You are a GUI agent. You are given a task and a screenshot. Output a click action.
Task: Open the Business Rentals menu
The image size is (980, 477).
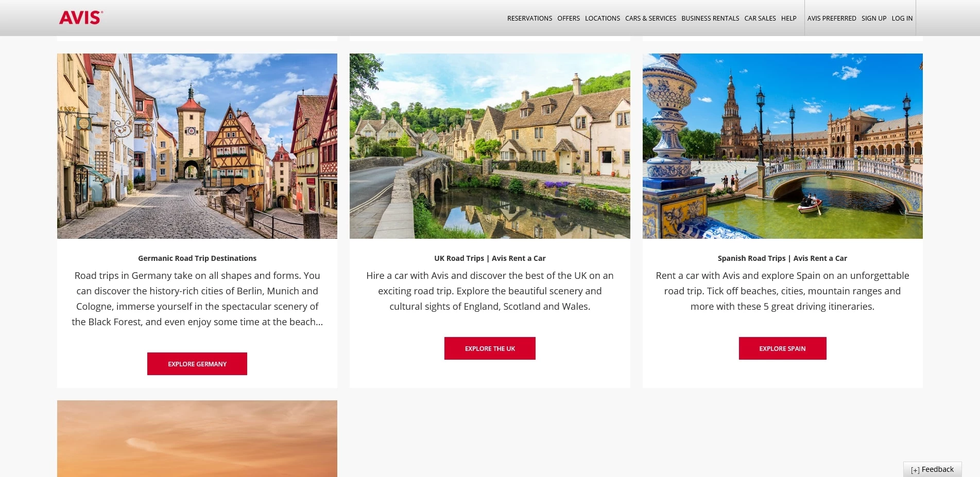[x=710, y=19]
